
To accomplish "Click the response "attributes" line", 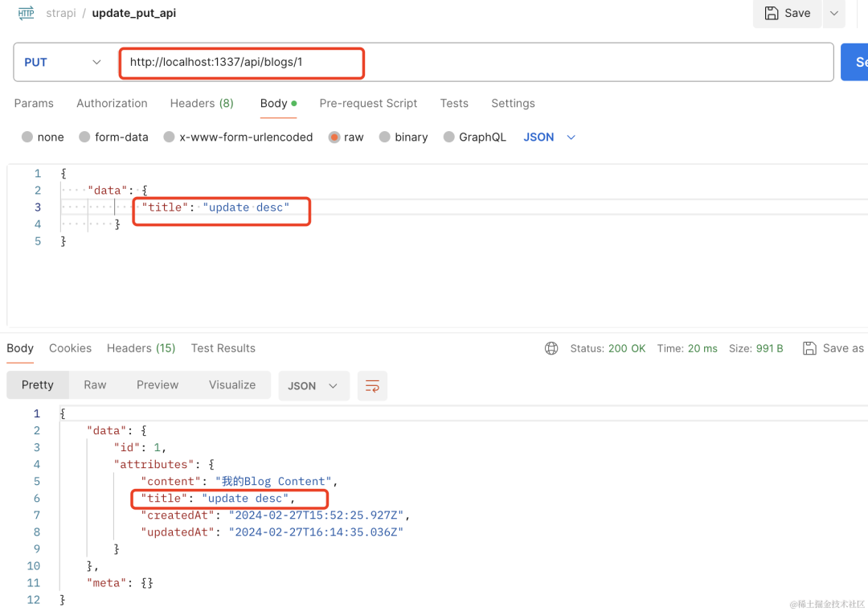I will (x=164, y=464).
